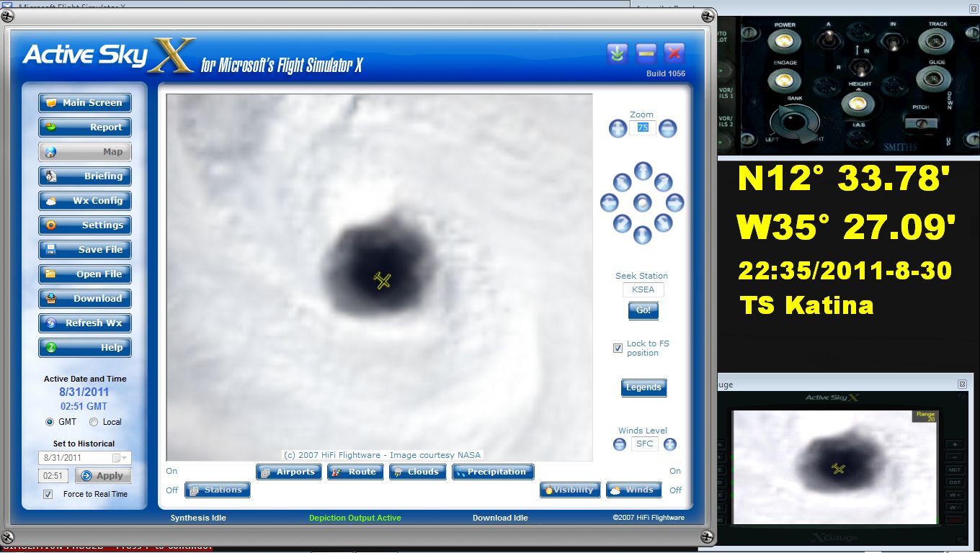Viewport: 980px width, 553px height.
Task: Pan the map down with arrow
Action: coord(643,235)
